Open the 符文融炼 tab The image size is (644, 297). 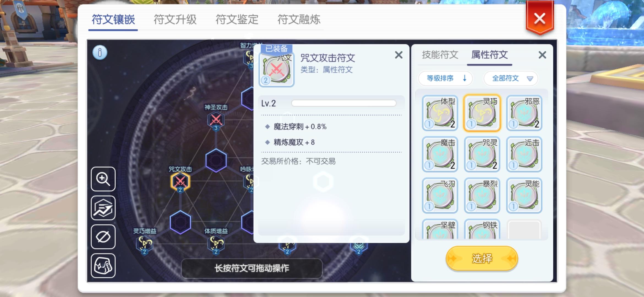[x=299, y=20]
